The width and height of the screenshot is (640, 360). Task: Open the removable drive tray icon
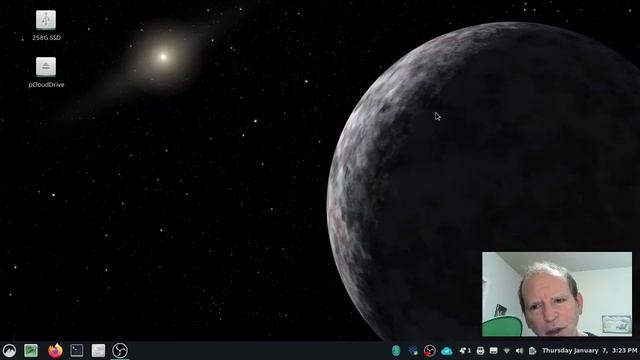click(493, 351)
